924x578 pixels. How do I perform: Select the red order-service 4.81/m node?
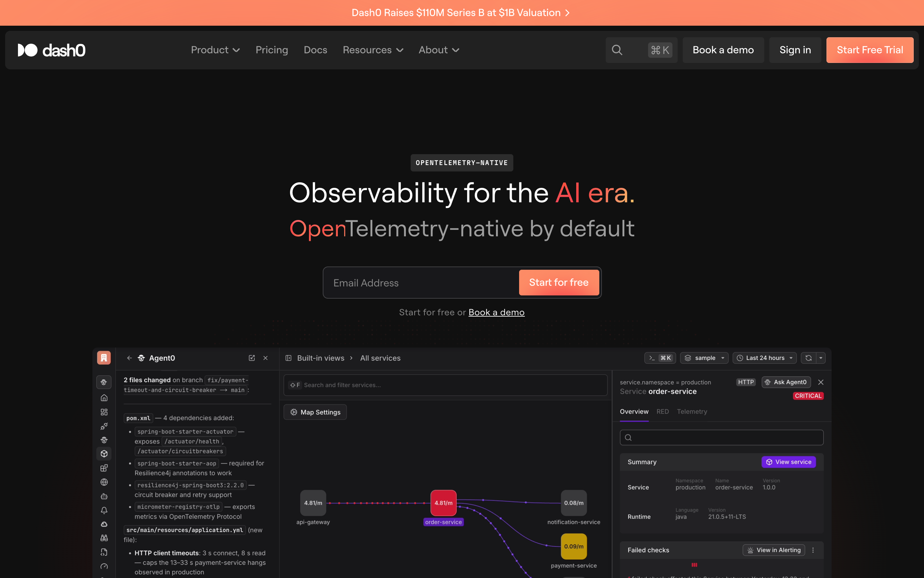coord(443,503)
